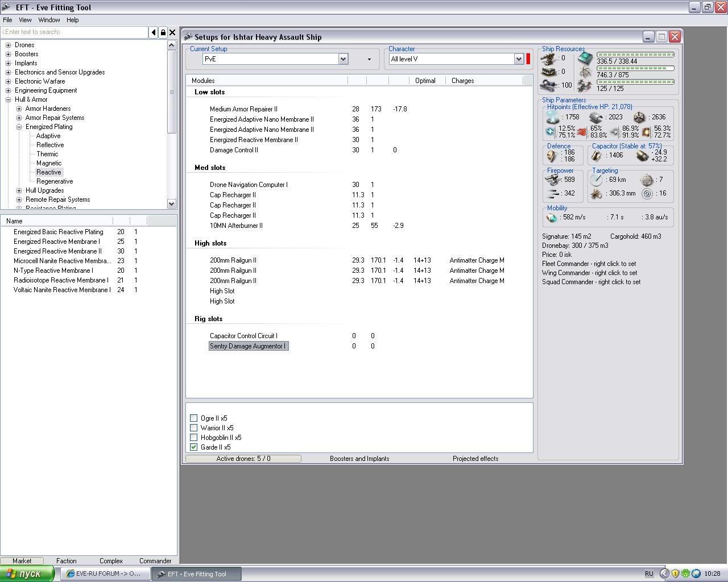Open Projected effects panel
The height and width of the screenshot is (582, 728).
pos(475,459)
